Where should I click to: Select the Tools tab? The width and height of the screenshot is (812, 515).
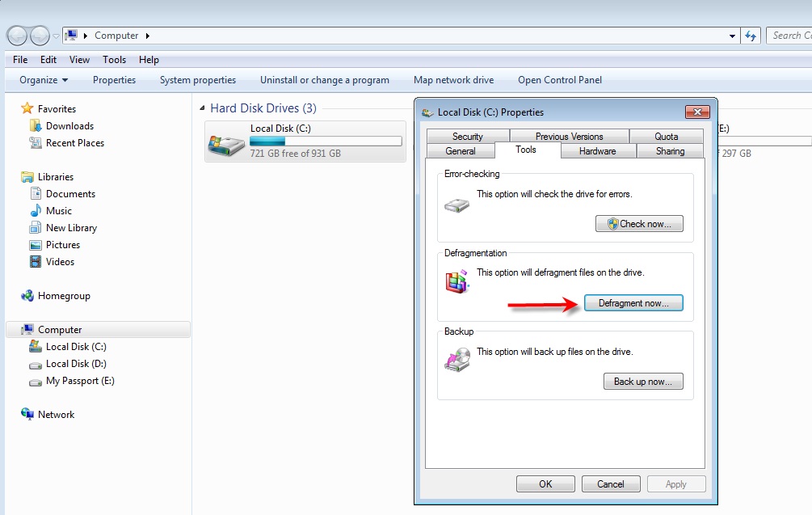[526, 150]
